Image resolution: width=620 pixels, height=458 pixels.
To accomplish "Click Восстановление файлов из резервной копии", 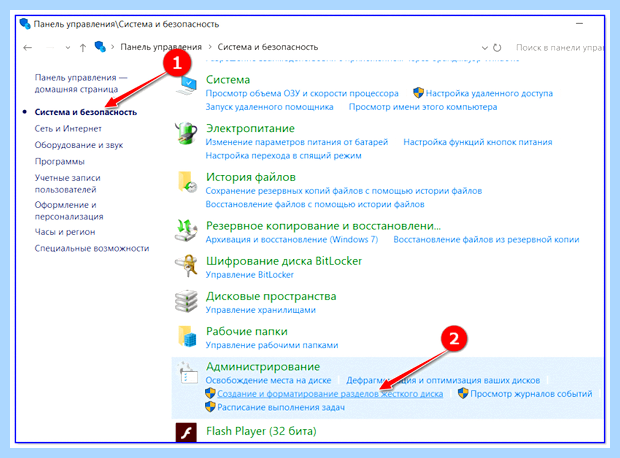I will coord(486,239).
